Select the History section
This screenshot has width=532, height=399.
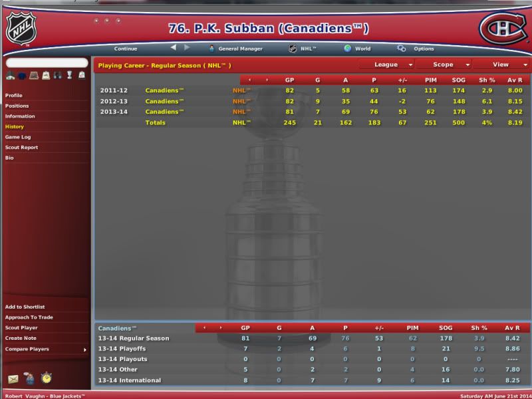click(14, 126)
